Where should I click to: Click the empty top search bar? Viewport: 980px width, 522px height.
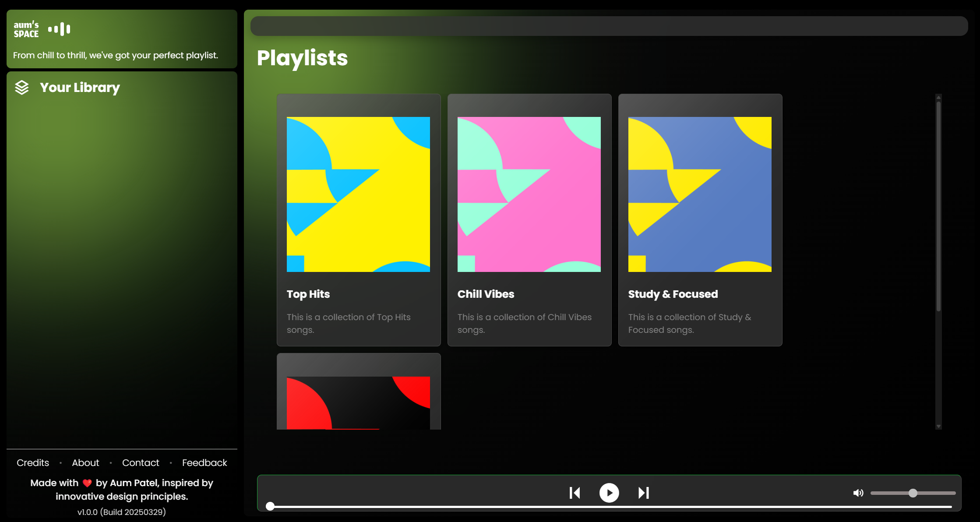pos(609,26)
